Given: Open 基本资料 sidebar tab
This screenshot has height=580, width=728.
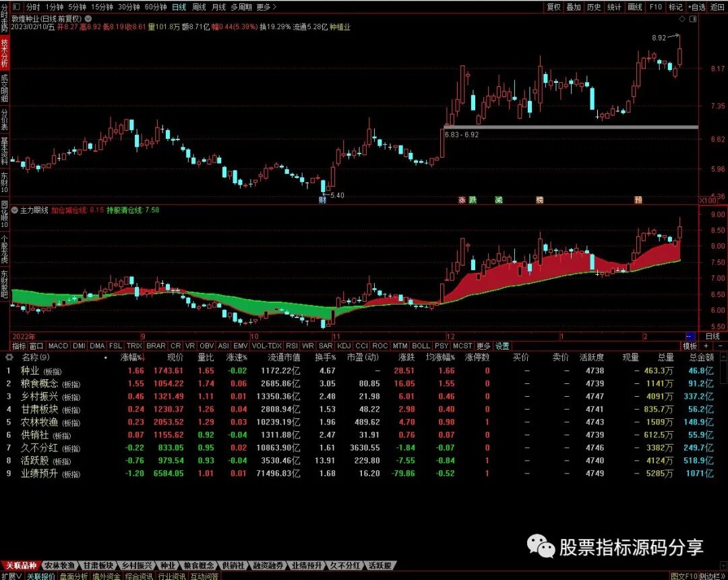Looking at the screenshot, I should click(4, 152).
